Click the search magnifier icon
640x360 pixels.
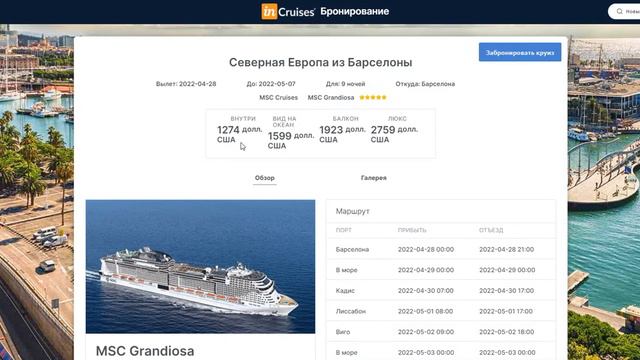(x=620, y=11)
